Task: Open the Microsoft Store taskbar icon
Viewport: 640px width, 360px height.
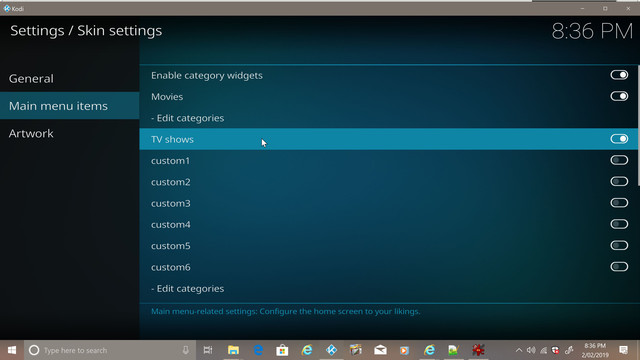Action: coord(282,350)
